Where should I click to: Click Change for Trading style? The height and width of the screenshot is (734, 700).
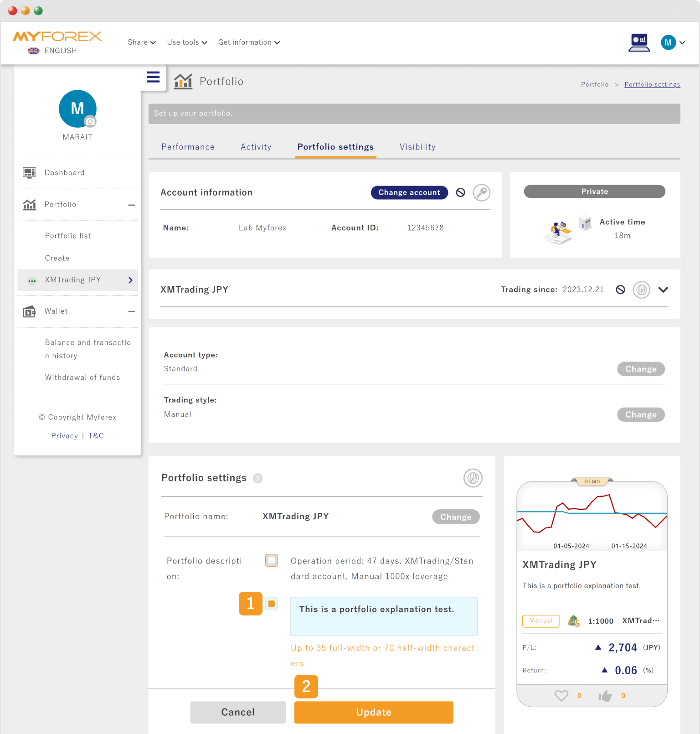tap(641, 414)
